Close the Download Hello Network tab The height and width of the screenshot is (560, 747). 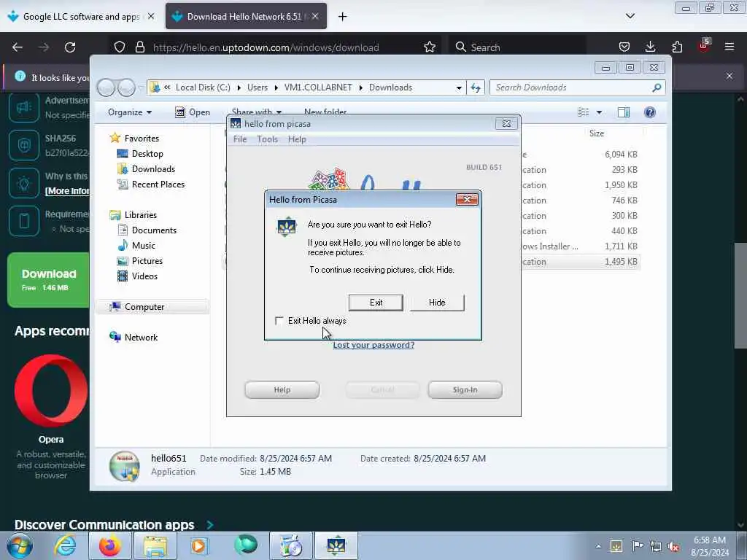(315, 17)
